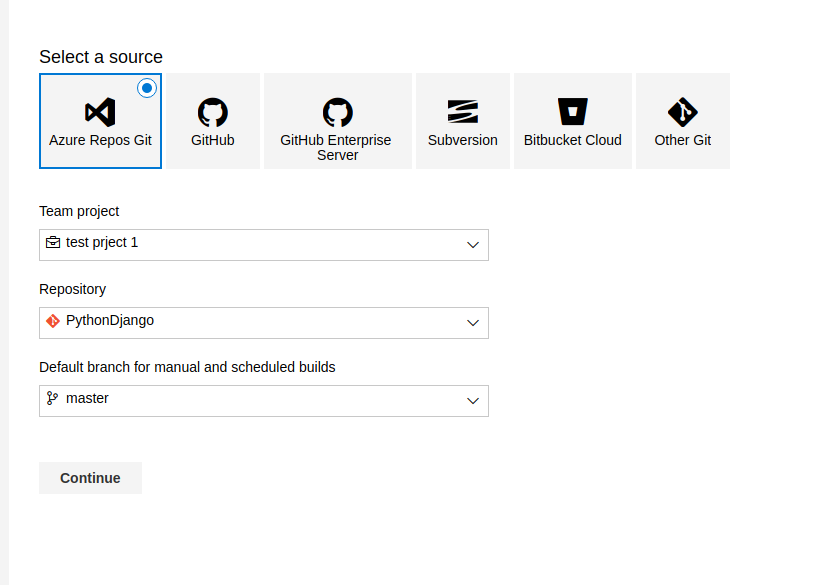Select the GitHub octocat icon

point(212,111)
